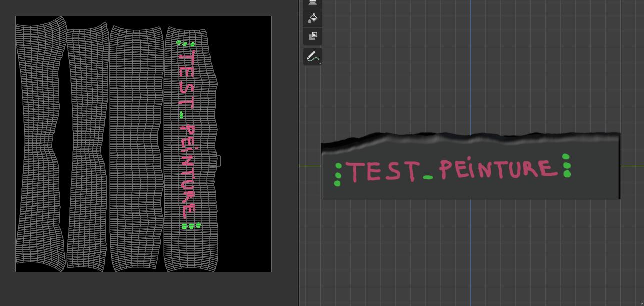Click green dots above the UV map text
The image size is (644, 306).
[x=185, y=44]
